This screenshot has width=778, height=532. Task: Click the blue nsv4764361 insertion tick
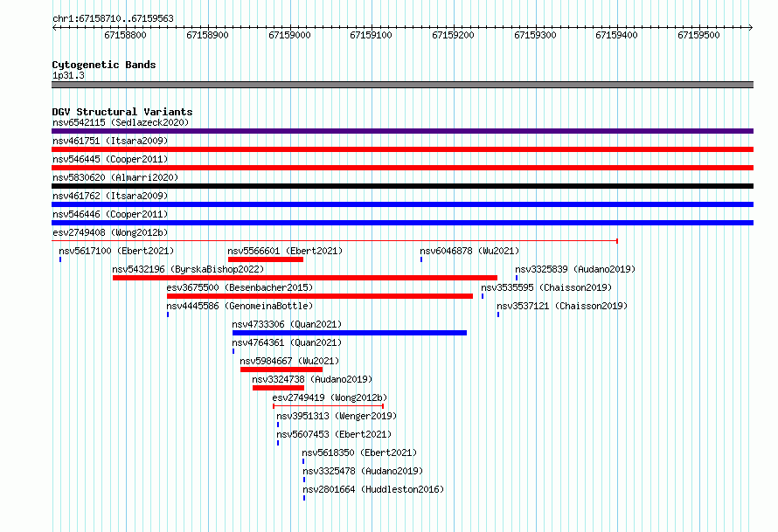pyautogui.click(x=233, y=351)
